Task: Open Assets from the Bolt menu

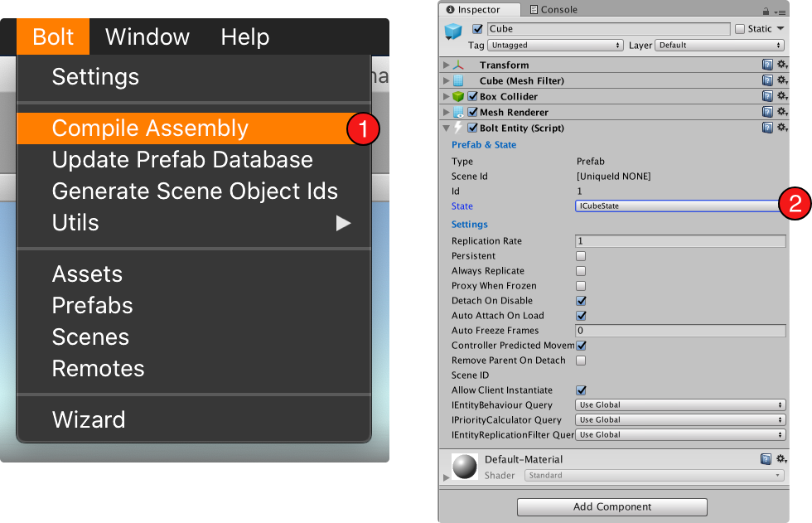Action: click(x=194, y=274)
